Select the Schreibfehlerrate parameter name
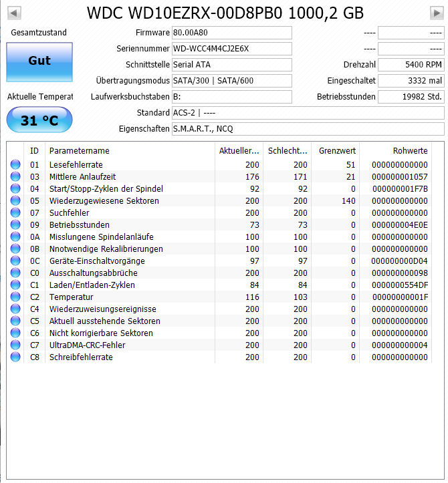 click(x=81, y=357)
